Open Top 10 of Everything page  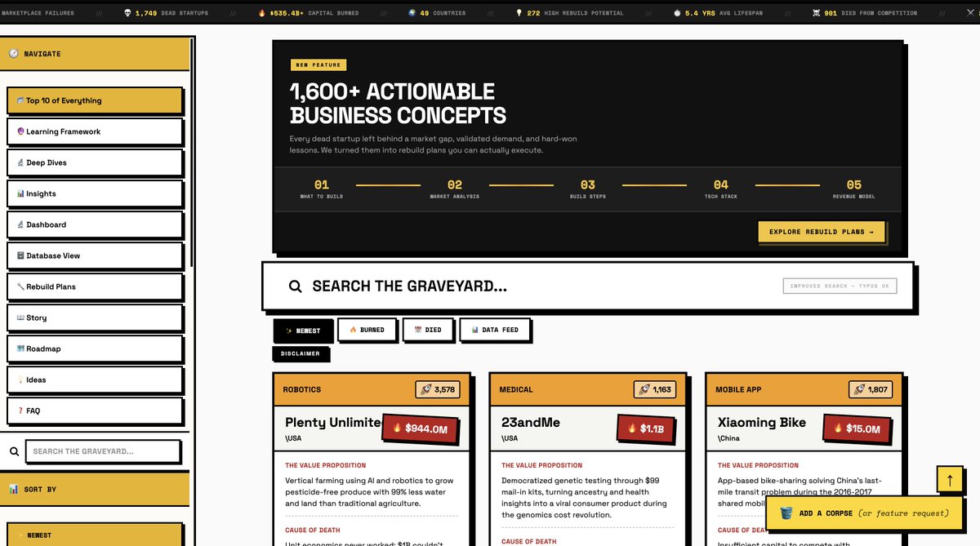(94, 100)
